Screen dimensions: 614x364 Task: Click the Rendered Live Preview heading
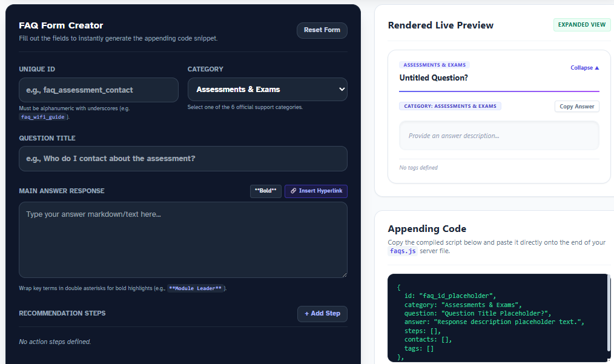[x=441, y=25]
